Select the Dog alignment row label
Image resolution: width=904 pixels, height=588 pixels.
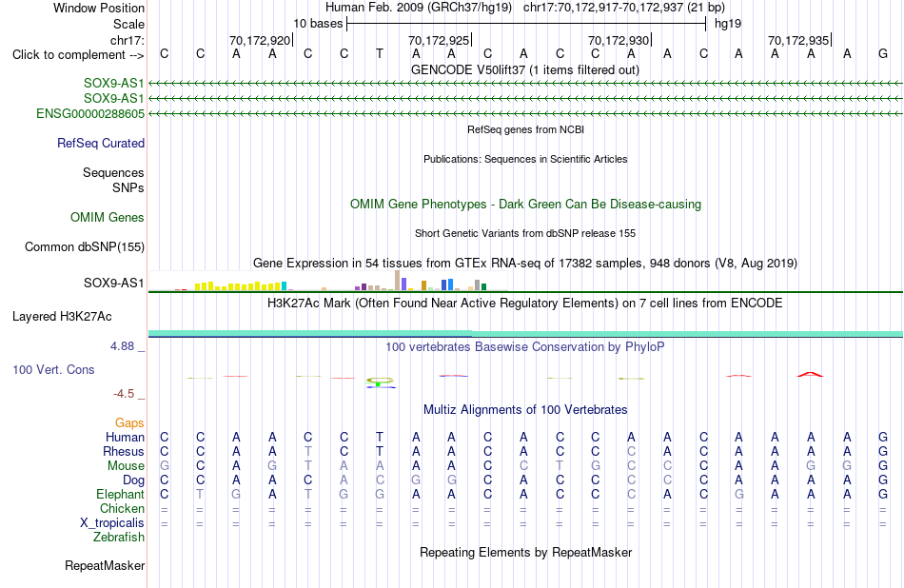(x=133, y=480)
